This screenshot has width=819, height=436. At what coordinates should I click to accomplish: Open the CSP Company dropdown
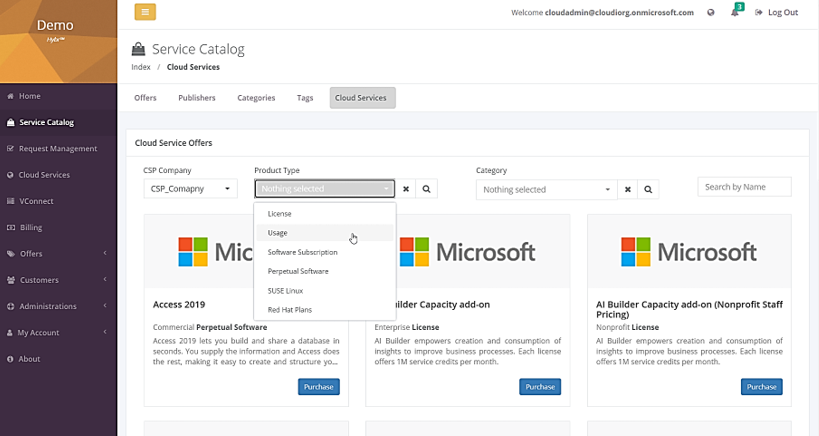tap(191, 188)
